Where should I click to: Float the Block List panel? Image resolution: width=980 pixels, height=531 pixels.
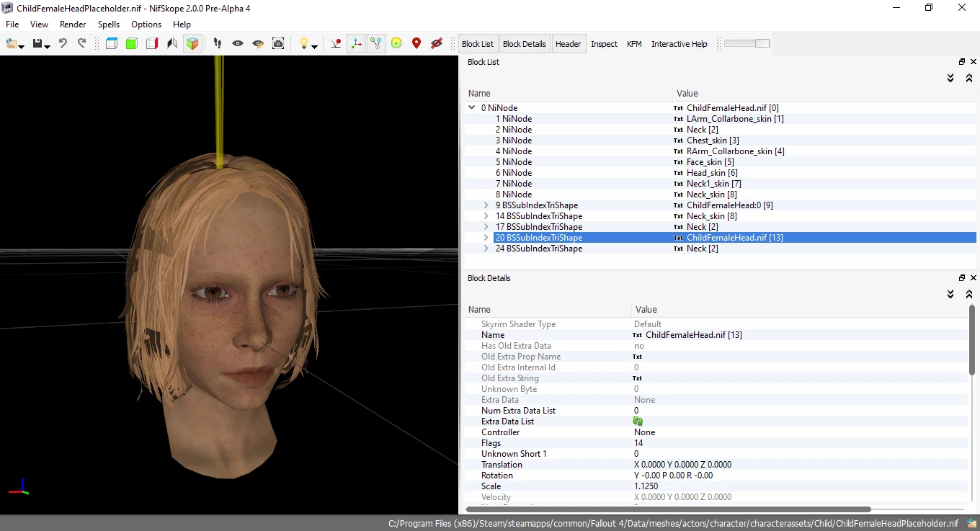(961, 62)
